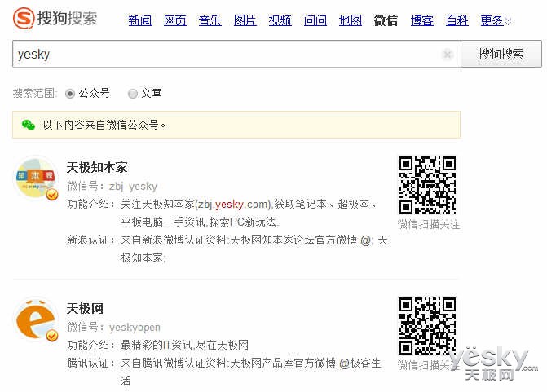Click QR code for 天极网
547x392 pixels.
click(427, 325)
